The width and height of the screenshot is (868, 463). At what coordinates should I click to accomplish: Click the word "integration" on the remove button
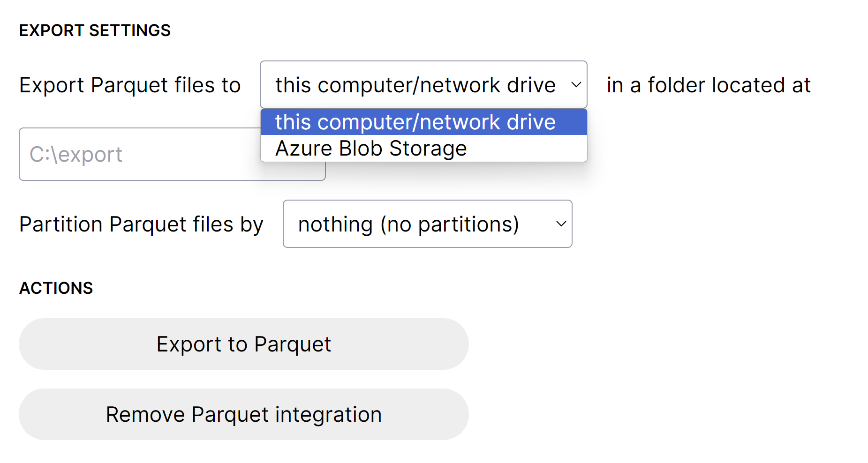click(328, 414)
